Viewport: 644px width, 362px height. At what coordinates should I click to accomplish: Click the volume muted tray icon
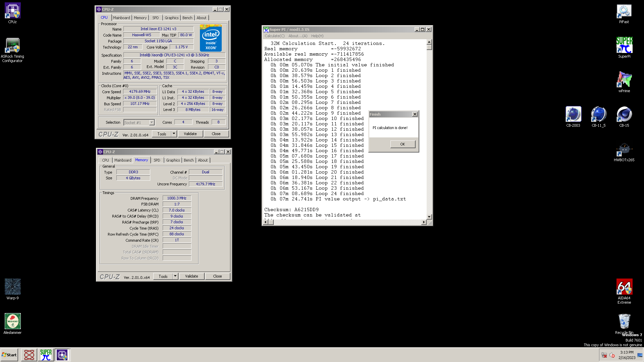[612, 355]
